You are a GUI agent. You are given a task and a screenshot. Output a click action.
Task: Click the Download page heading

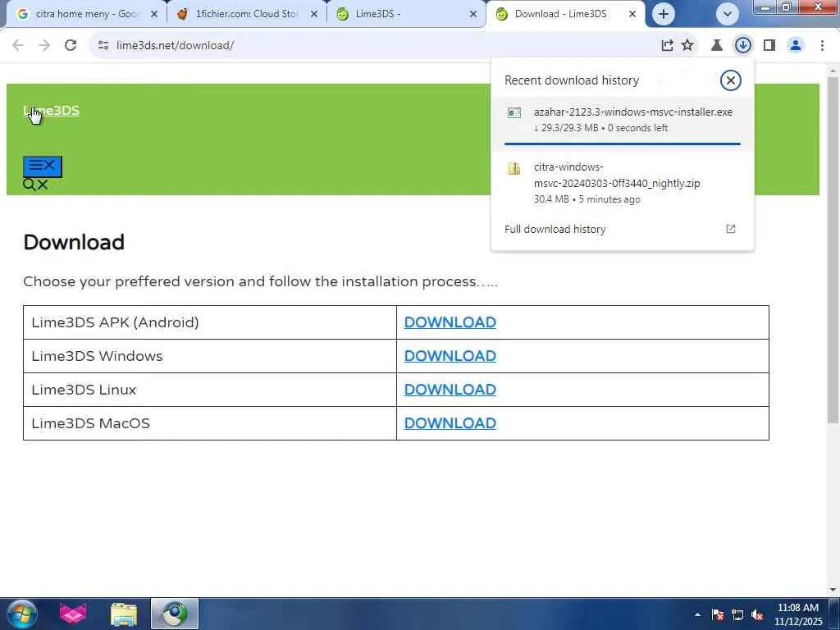pyautogui.click(x=74, y=242)
